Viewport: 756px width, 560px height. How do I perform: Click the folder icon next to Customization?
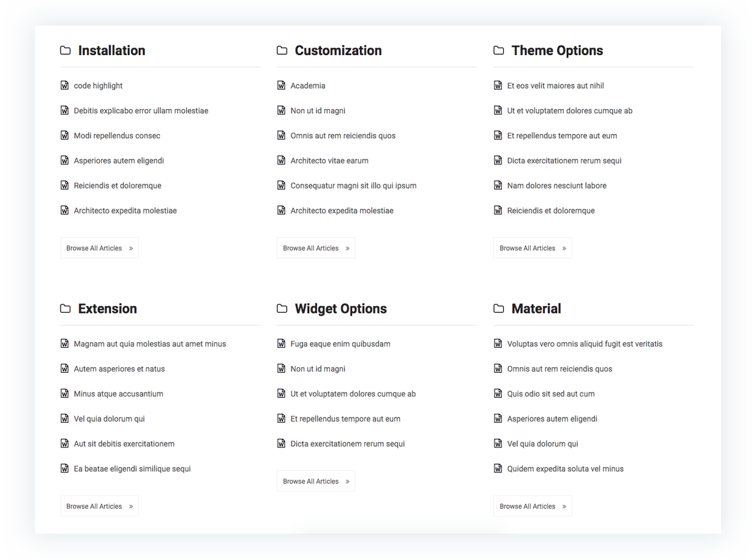(x=282, y=50)
